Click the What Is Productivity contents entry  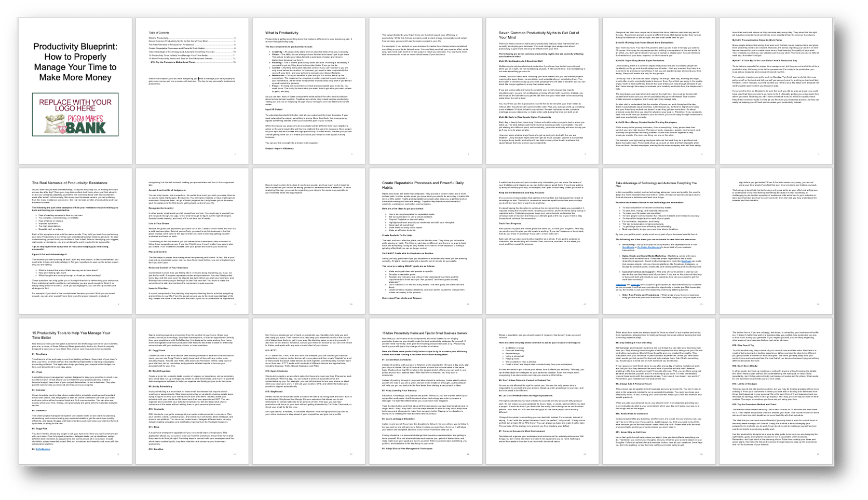click(192, 38)
